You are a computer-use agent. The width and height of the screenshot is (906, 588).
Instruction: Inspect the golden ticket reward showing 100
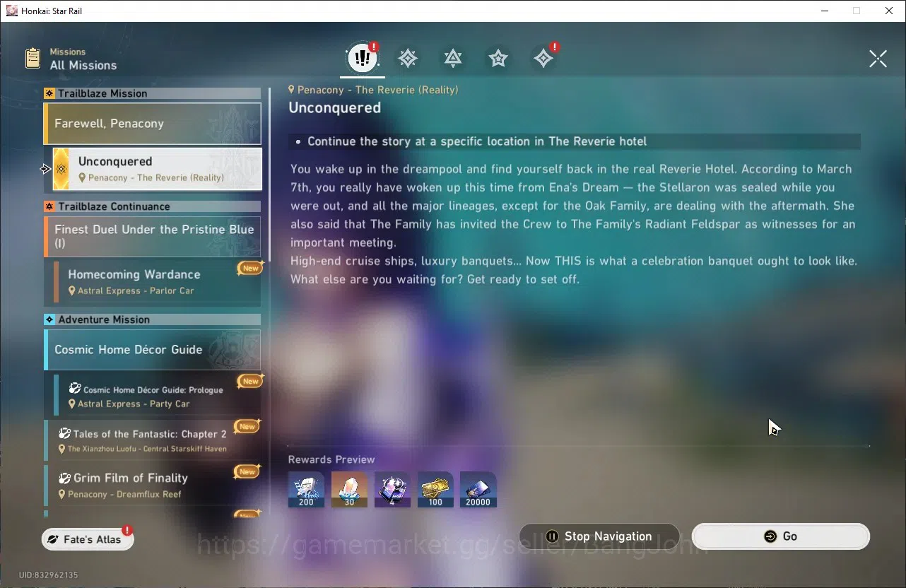tap(435, 490)
